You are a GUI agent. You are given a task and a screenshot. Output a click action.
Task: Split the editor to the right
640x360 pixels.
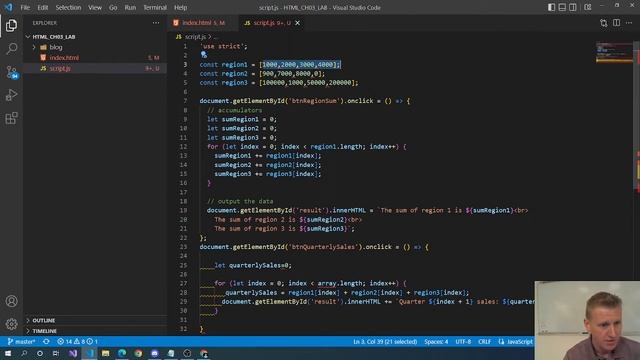coord(616,23)
